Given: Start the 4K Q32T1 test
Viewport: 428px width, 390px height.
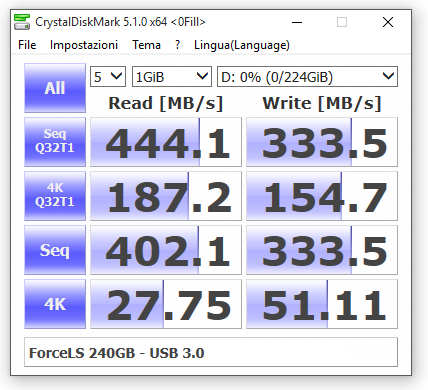Looking at the screenshot, I should [x=55, y=196].
